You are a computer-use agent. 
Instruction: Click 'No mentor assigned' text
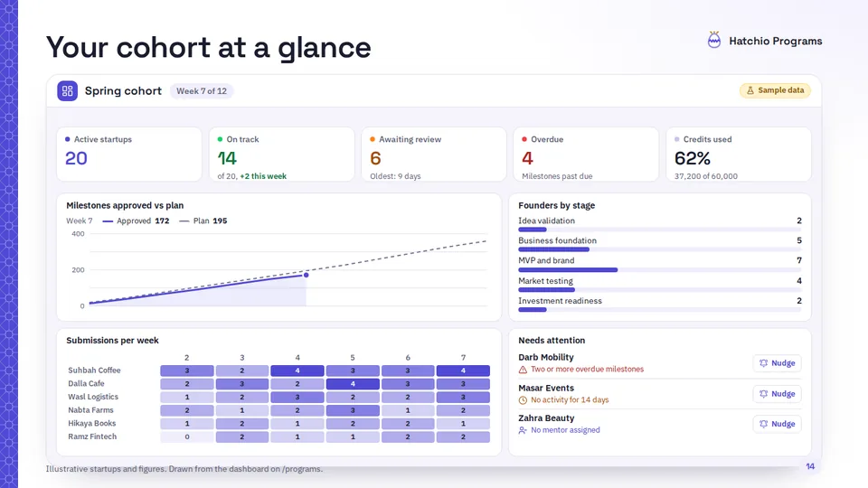[565, 430]
